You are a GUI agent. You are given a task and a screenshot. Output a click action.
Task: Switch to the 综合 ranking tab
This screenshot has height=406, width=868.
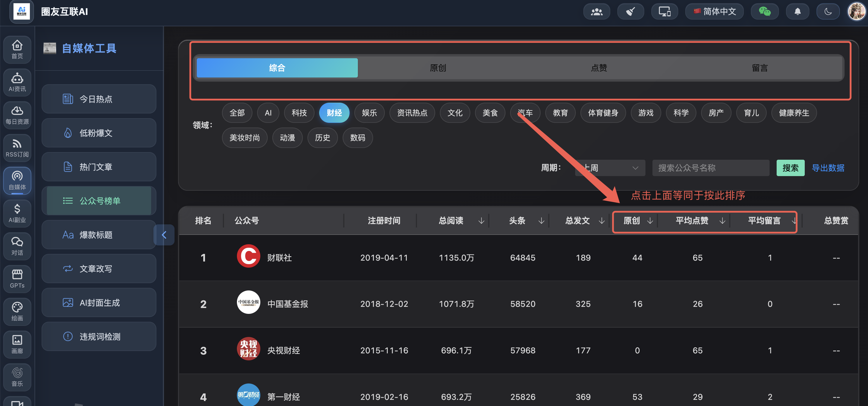tap(277, 68)
